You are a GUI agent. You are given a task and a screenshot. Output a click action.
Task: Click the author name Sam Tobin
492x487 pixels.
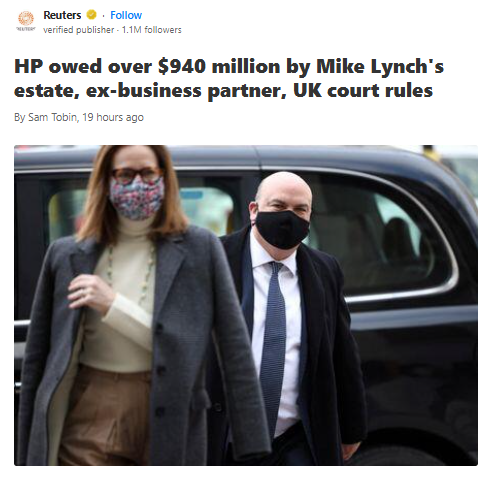pyautogui.click(x=52, y=117)
